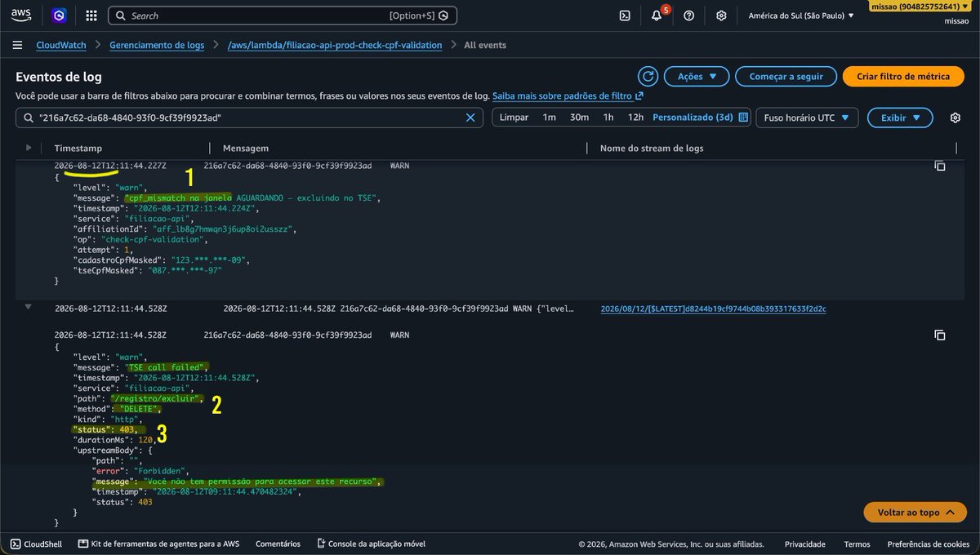
Task: Open the settings gear in top bar
Action: (721, 16)
